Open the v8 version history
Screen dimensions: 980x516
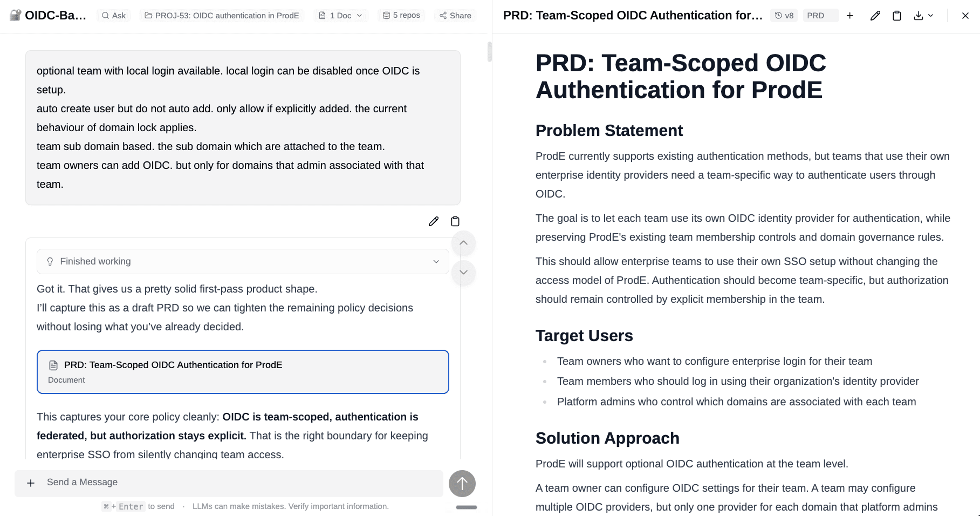[784, 16]
